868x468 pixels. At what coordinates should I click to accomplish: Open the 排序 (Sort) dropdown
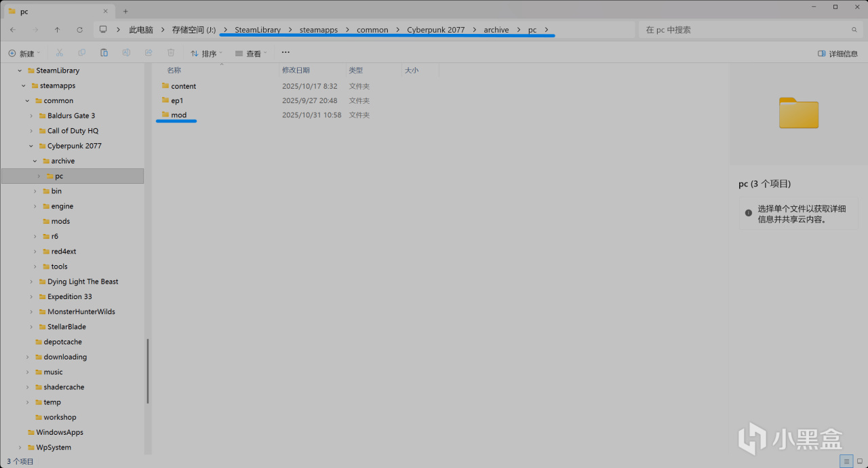pos(206,54)
